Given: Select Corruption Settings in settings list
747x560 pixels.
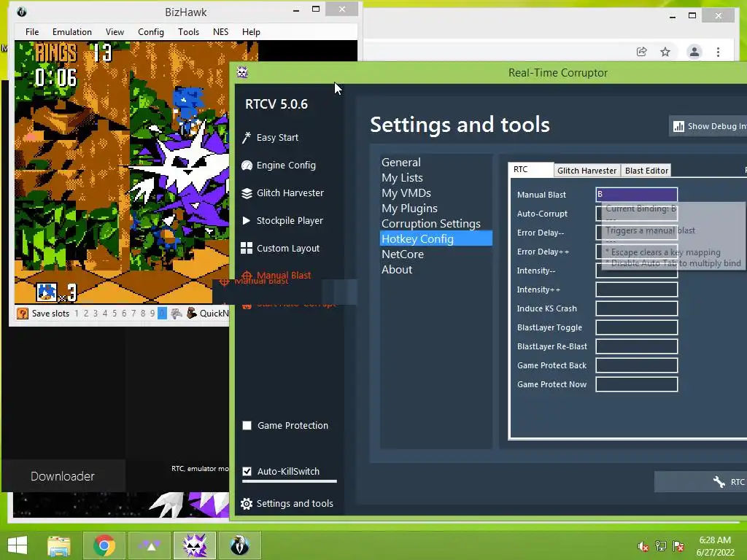Looking at the screenshot, I should click(430, 223).
